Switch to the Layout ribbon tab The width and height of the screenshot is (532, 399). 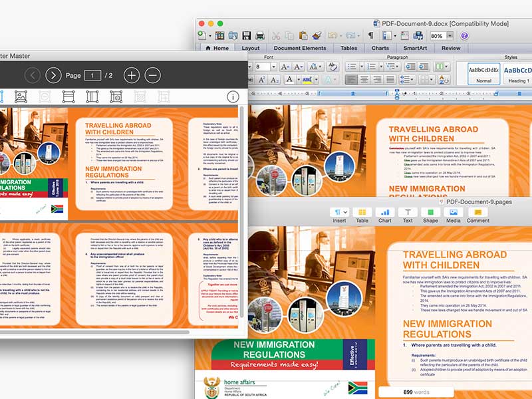click(x=251, y=48)
